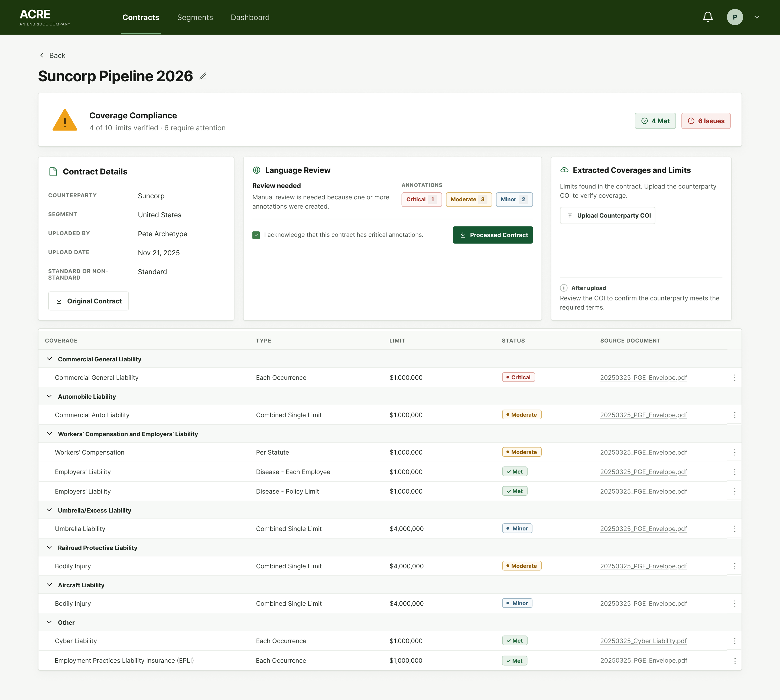This screenshot has height=700, width=780.
Task: Collapse the Commercial General Liability group
Action: click(49, 359)
